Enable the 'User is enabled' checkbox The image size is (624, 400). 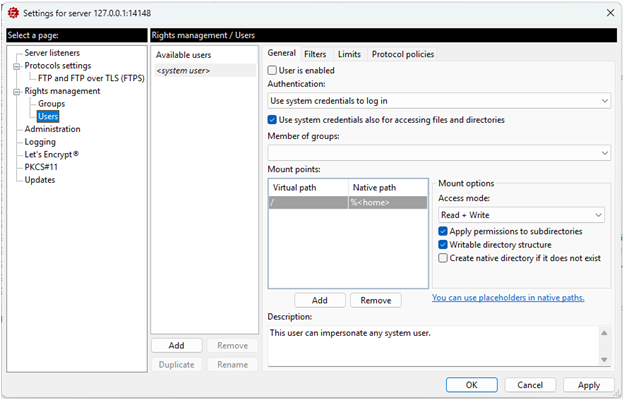pos(274,71)
